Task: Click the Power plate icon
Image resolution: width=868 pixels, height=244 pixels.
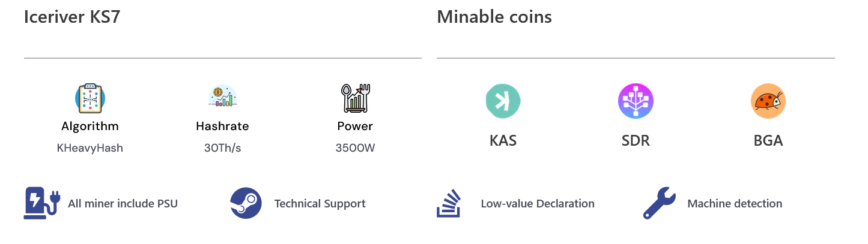Action: (354, 98)
